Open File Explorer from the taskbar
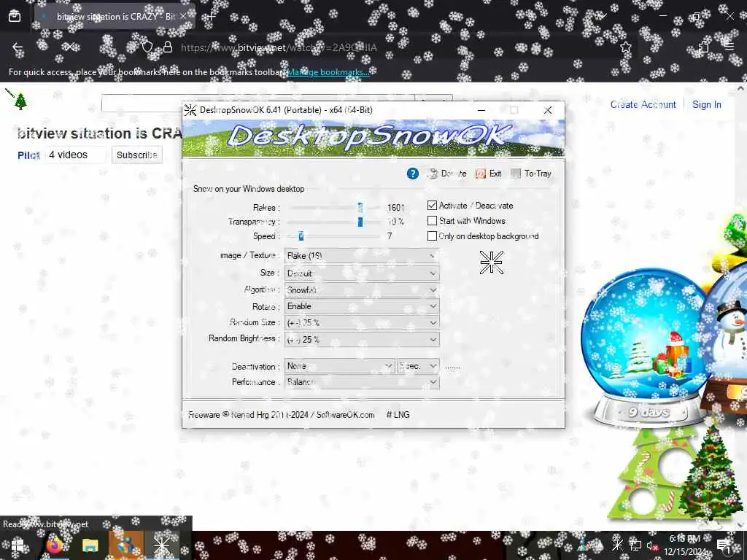Screen dimensions: 747x560 [x=90, y=545]
